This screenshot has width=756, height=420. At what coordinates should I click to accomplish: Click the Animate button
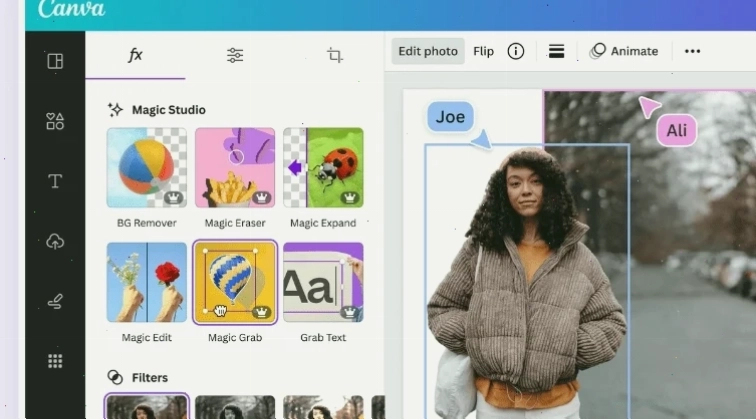click(624, 51)
